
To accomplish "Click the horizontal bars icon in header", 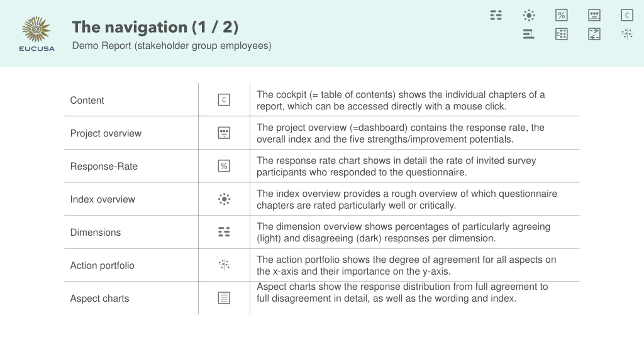I will click(x=529, y=34).
